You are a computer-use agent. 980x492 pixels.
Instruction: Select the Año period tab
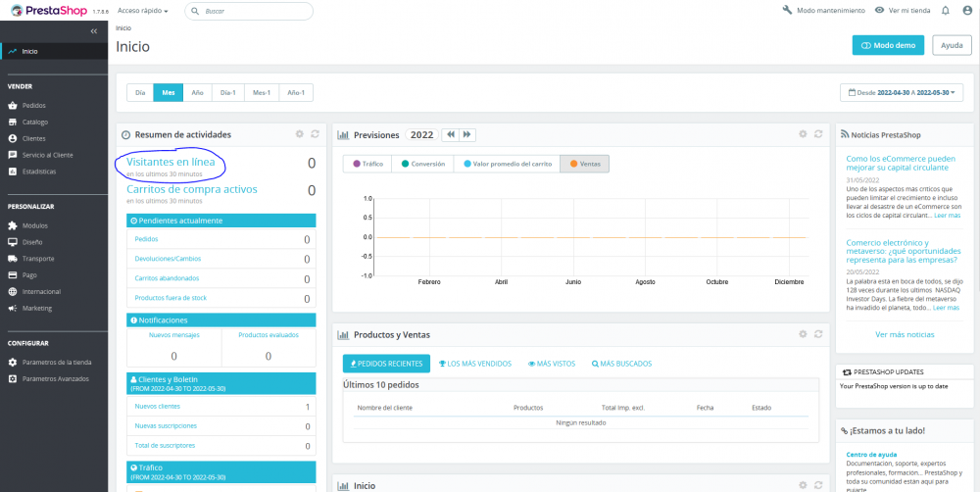197,92
